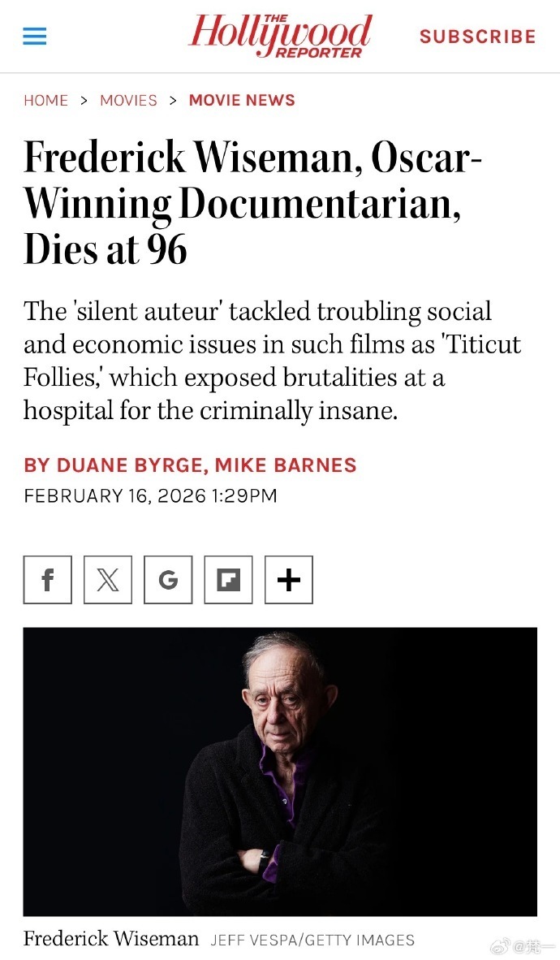The image size is (560, 960).
Task: Click The Hollywood Reporter logo
Action: click(x=280, y=36)
